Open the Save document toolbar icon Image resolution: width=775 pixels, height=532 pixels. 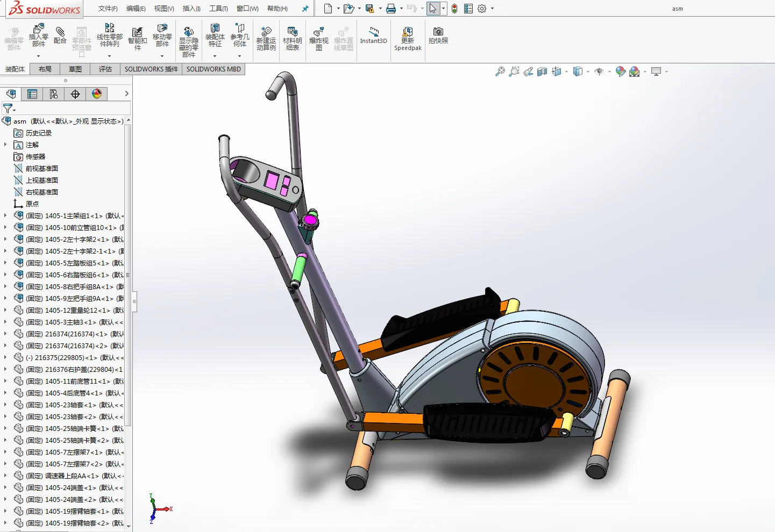coord(369,9)
